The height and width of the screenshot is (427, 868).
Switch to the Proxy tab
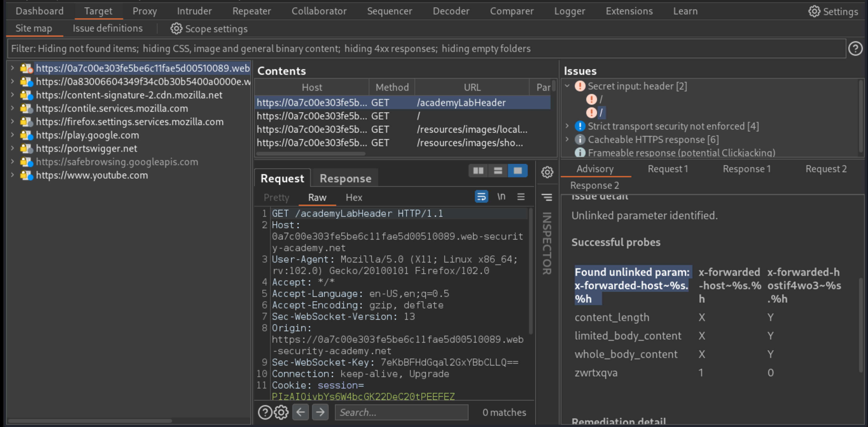[x=145, y=11]
